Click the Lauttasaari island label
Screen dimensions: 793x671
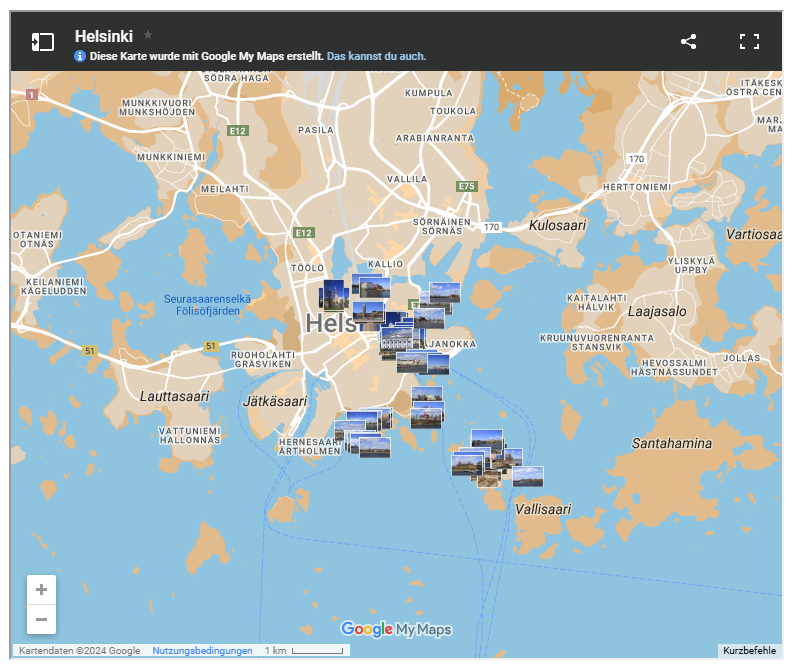pos(175,396)
